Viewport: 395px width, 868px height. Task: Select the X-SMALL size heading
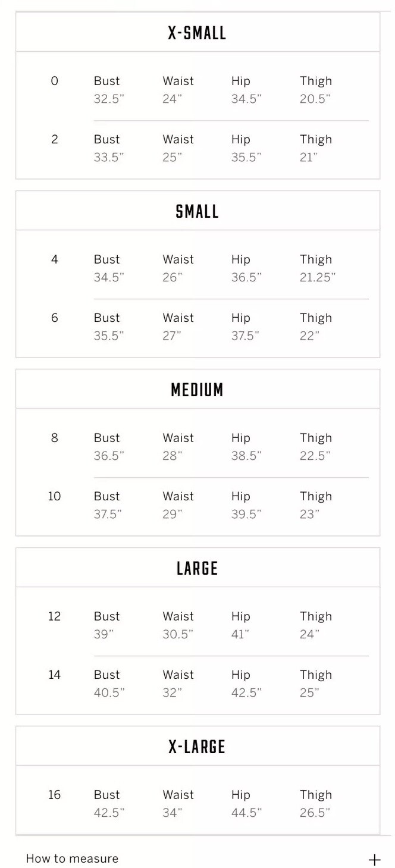click(197, 33)
